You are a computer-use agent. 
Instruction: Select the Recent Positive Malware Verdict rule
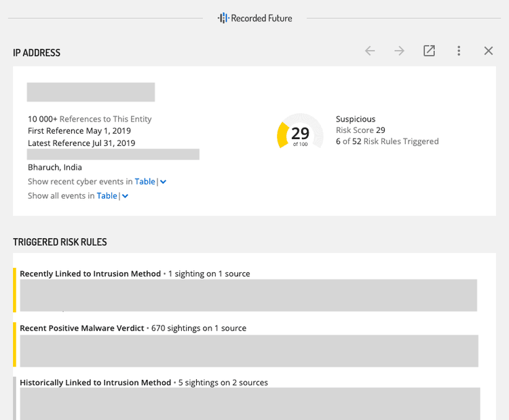(82, 328)
